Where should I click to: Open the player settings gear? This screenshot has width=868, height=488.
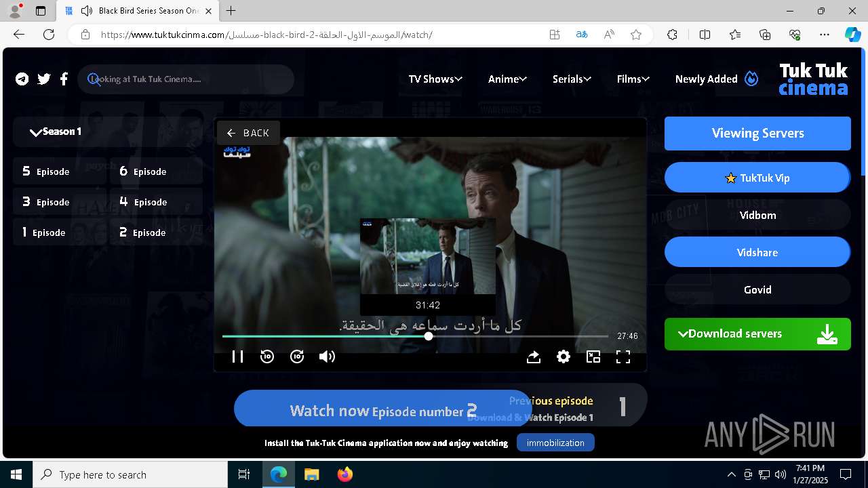point(564,357)
